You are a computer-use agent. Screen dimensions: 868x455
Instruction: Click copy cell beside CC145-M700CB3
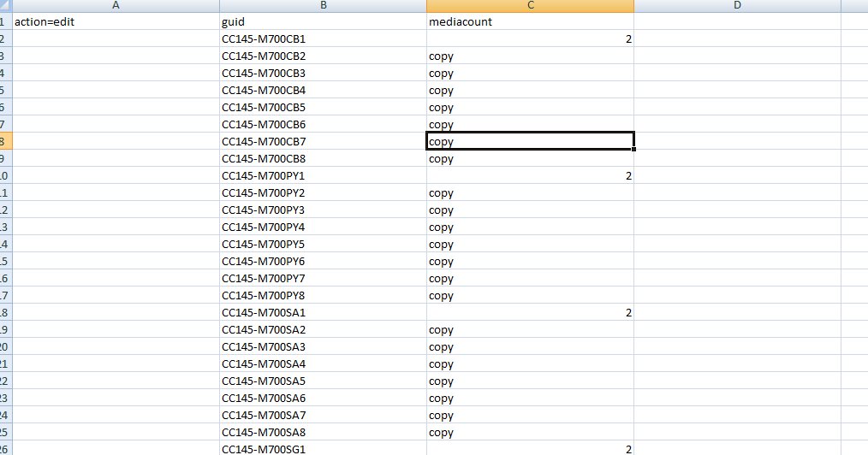tap(531, 73)
